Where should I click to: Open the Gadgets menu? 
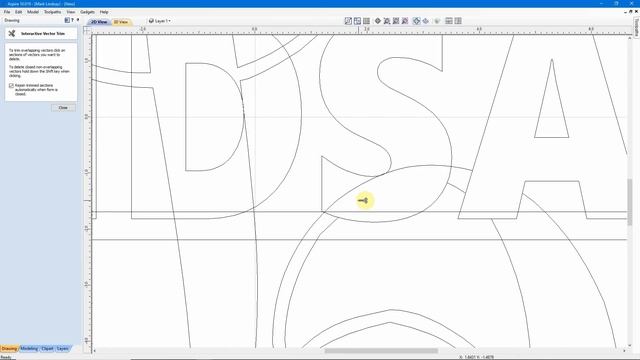87,12
